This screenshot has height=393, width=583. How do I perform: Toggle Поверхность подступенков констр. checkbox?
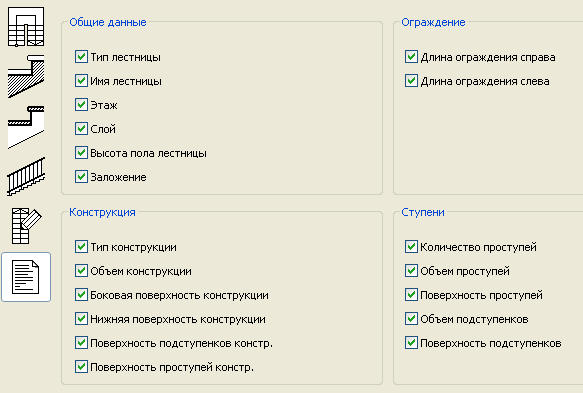(81, 343)
